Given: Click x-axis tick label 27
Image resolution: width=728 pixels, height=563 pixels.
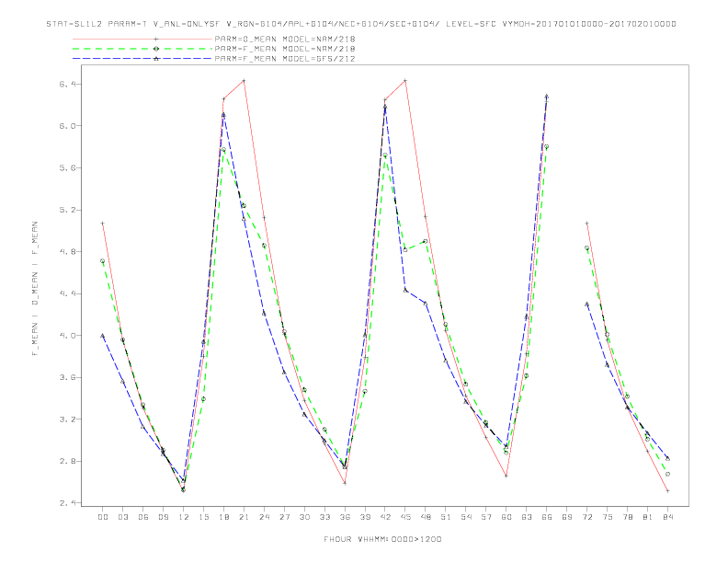Looking at the screenshot, I should [x=284, y=517].
